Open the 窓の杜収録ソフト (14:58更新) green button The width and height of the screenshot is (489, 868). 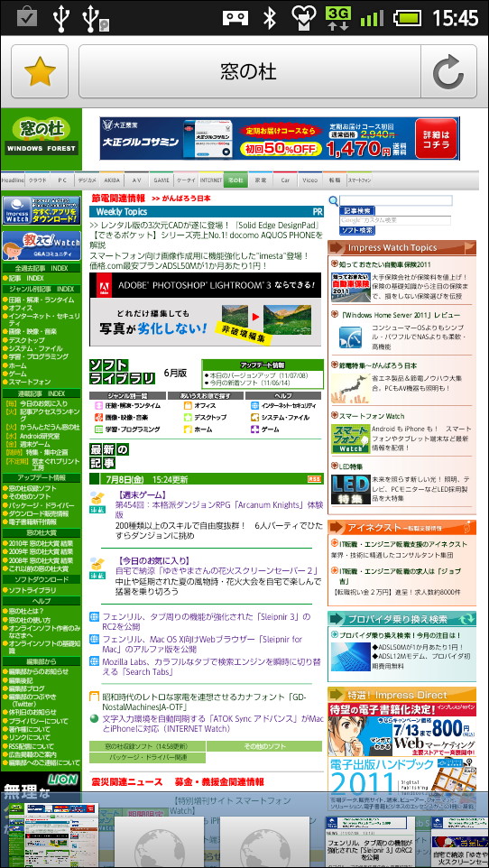tap(147, 746)
